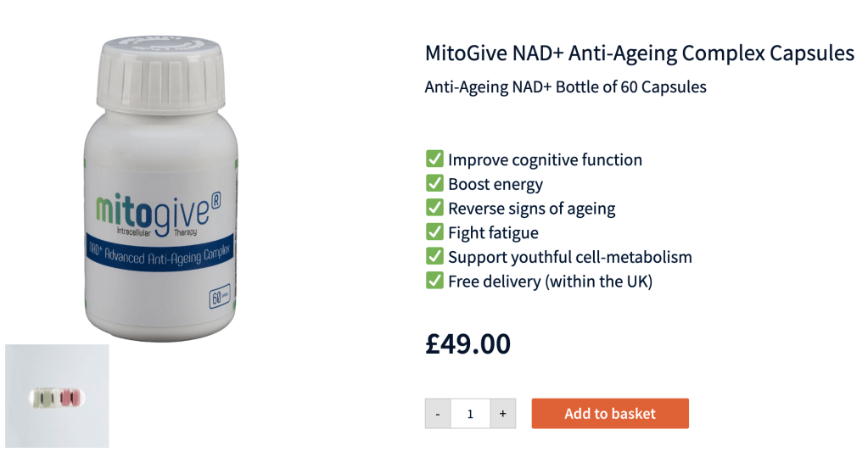Click the main mitogive bottle image
The height and width of the screenshot is (463, 868).
[161, 188]
